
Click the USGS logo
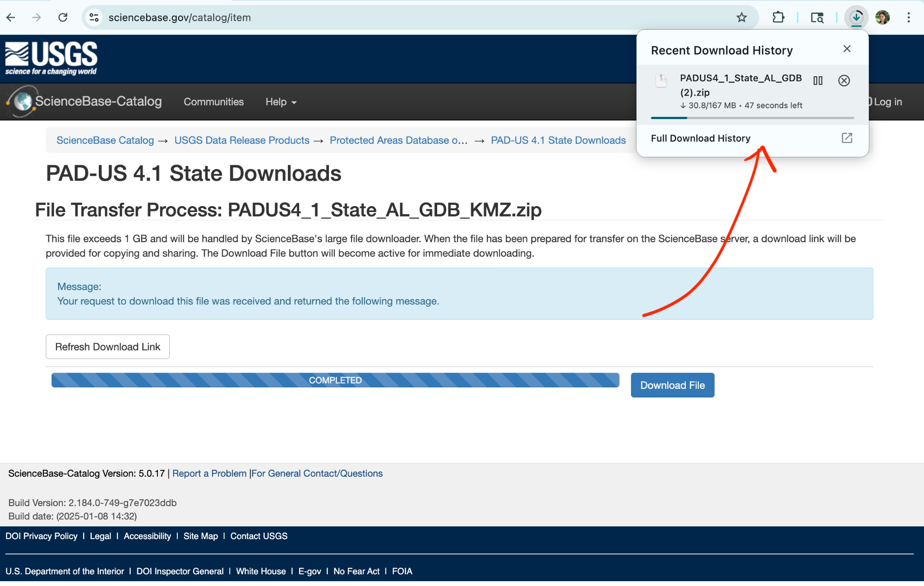coord(51,59)
